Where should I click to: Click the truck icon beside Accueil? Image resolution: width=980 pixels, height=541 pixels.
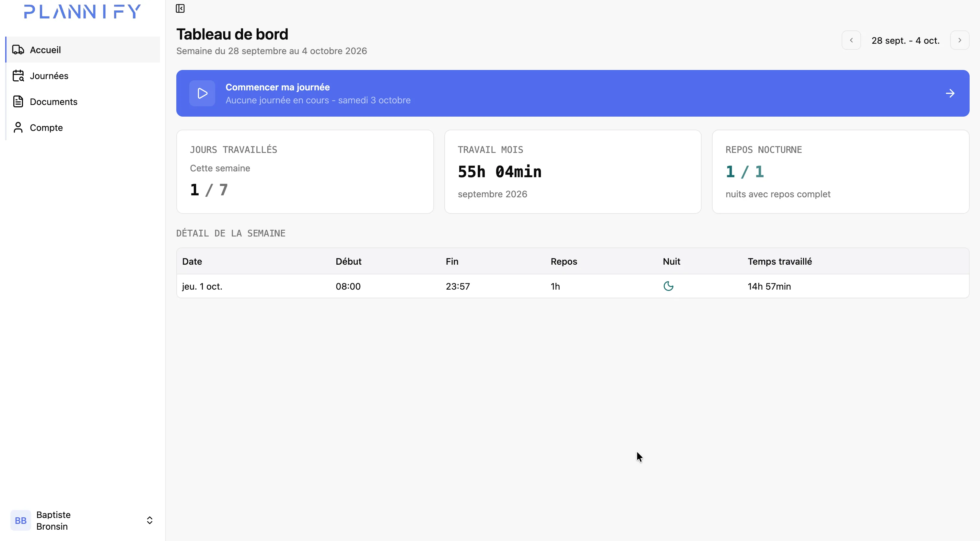(18, 50)
